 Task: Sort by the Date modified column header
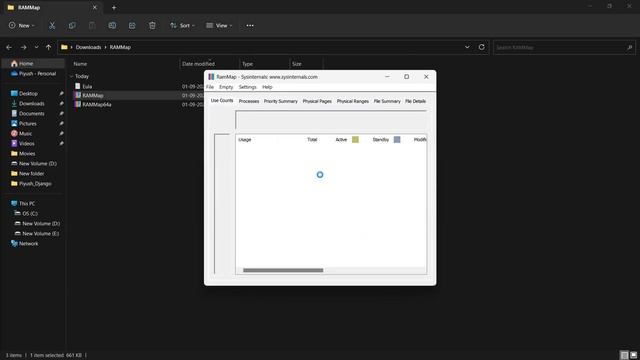198,64
